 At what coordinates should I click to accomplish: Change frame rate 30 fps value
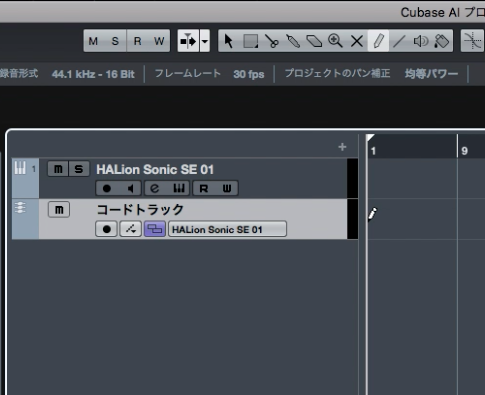249,74
